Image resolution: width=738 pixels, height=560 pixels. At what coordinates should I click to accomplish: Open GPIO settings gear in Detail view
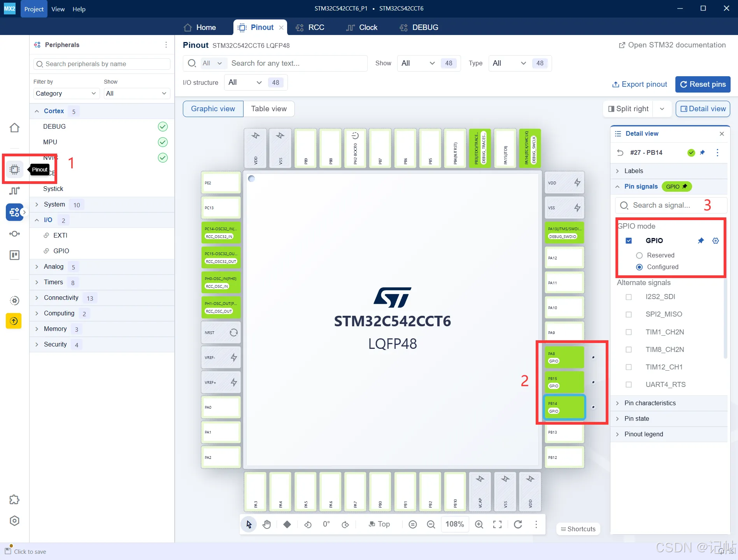(x=715, y=241)
